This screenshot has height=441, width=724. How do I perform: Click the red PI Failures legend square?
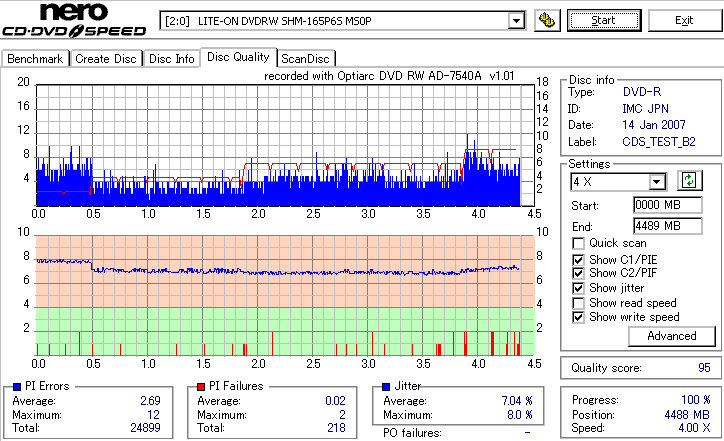(201, 387)
